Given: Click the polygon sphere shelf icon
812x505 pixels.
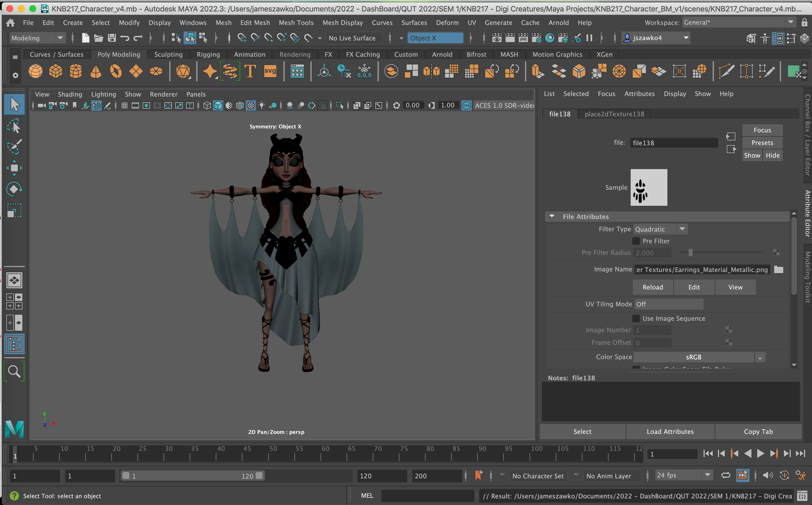Looking at the screenshot, I should point(35,71).
